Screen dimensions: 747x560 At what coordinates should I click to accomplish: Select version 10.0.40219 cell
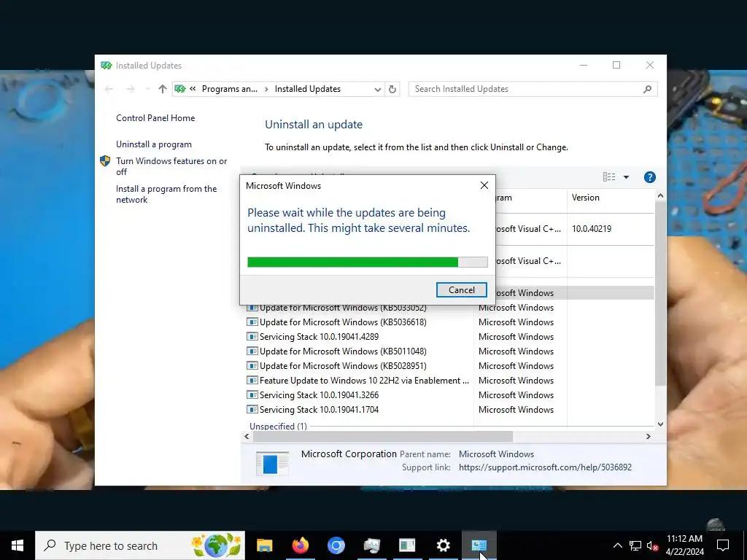point(591,229)
